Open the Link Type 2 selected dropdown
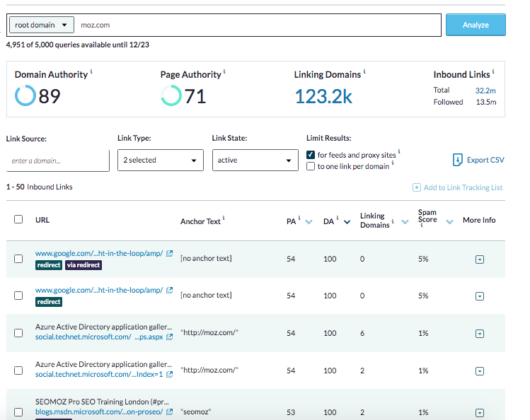This screenshot has height=420, width=530. pos(161,160)
